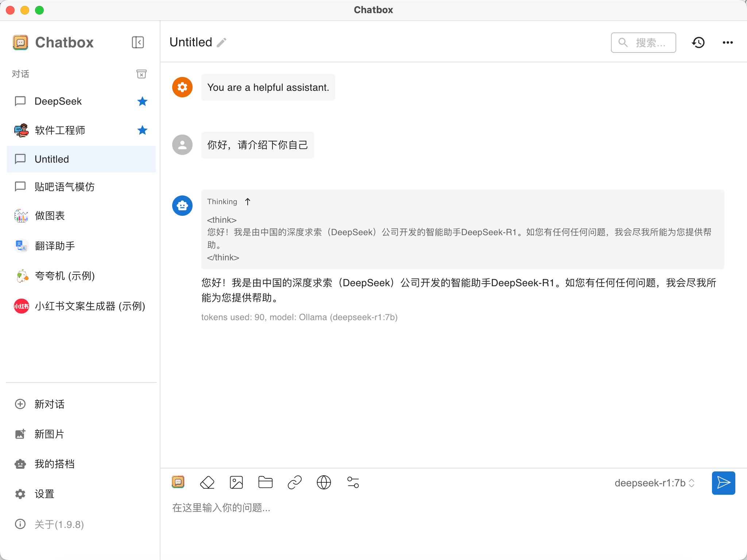This screenshot has height=560, width=747.
Task: Toggle the star on 软件工程师 conversation
Action: coord(142,130)
